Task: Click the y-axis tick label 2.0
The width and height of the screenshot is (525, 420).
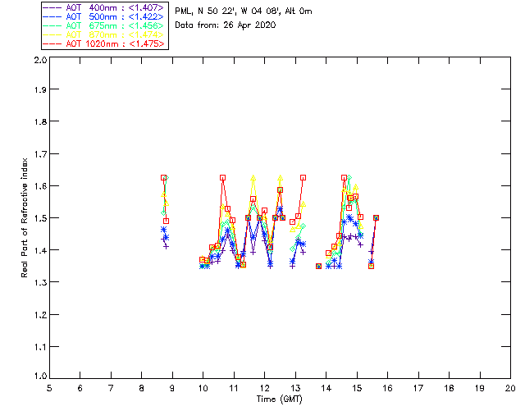Action: click(x=40, y=60)
